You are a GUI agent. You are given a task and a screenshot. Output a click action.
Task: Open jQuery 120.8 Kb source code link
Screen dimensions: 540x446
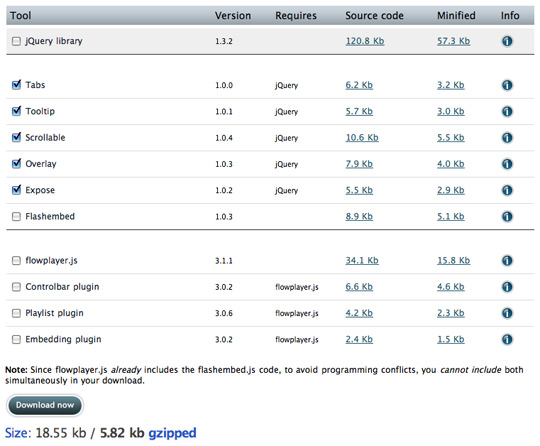click(365, 41)
